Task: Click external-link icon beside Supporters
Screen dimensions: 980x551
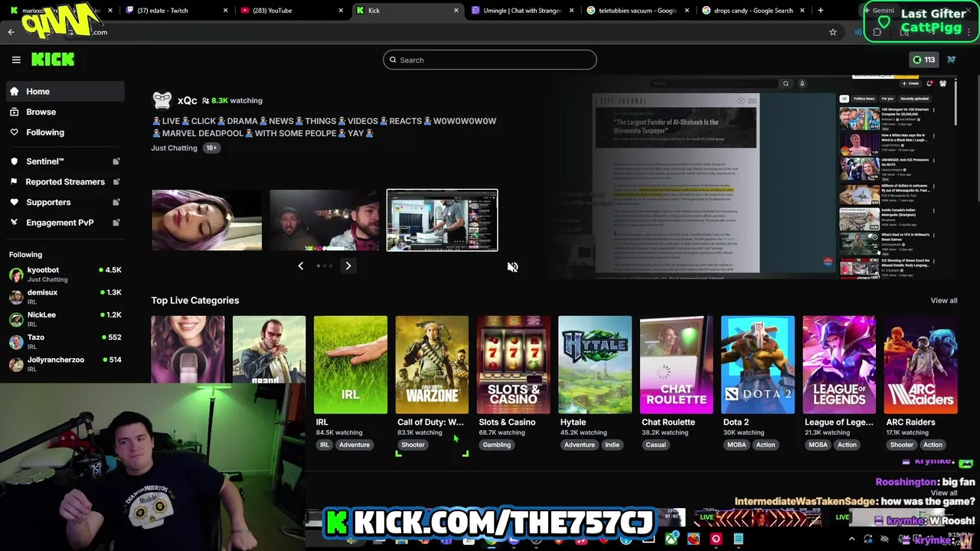Action: (x=116, y=202)
